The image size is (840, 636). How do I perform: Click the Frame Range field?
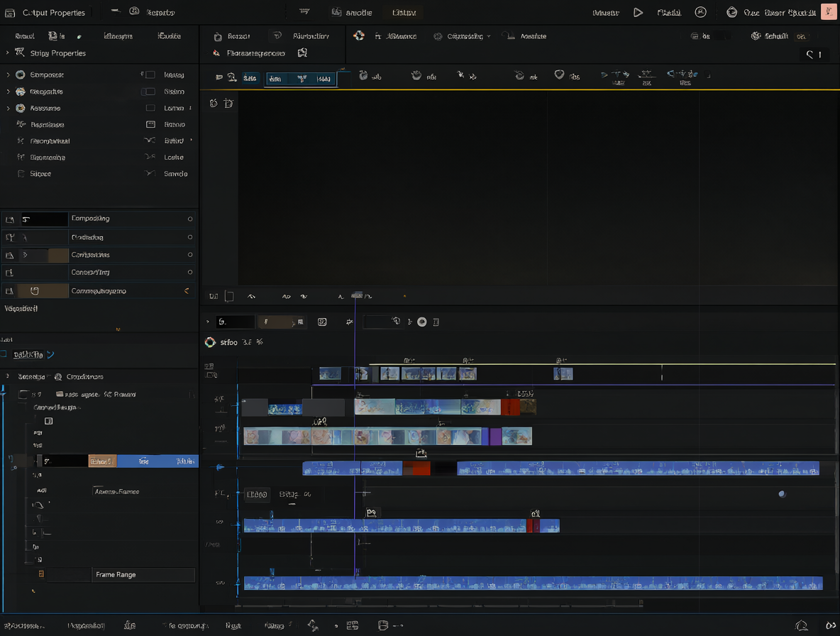point(143,574)
